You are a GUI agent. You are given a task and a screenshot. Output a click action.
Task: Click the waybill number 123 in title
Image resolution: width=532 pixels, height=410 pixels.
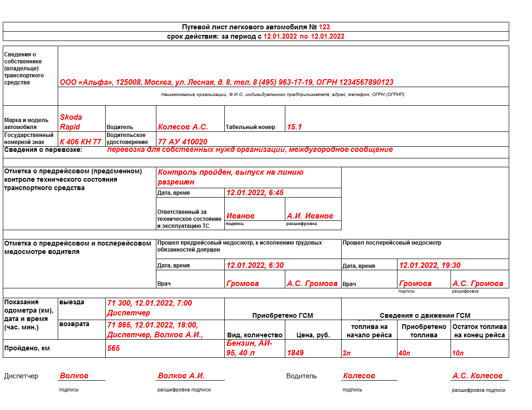click(324, 27)
